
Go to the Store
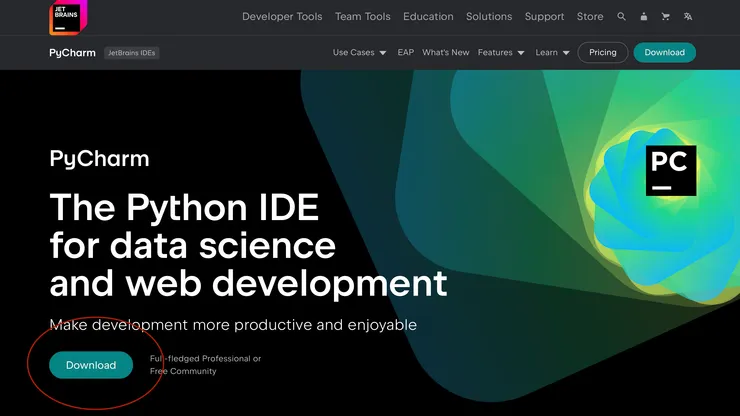click(590, 17)
